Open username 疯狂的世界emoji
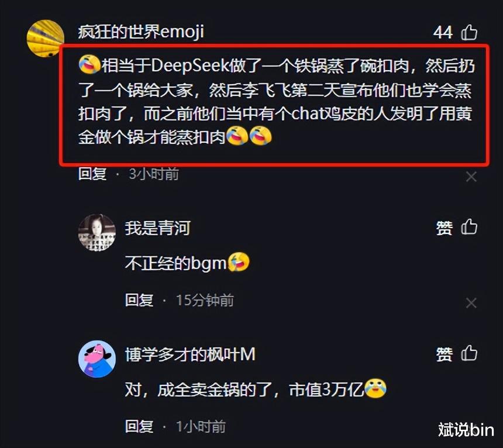This screenshot has height=448, width=503. 141,32
